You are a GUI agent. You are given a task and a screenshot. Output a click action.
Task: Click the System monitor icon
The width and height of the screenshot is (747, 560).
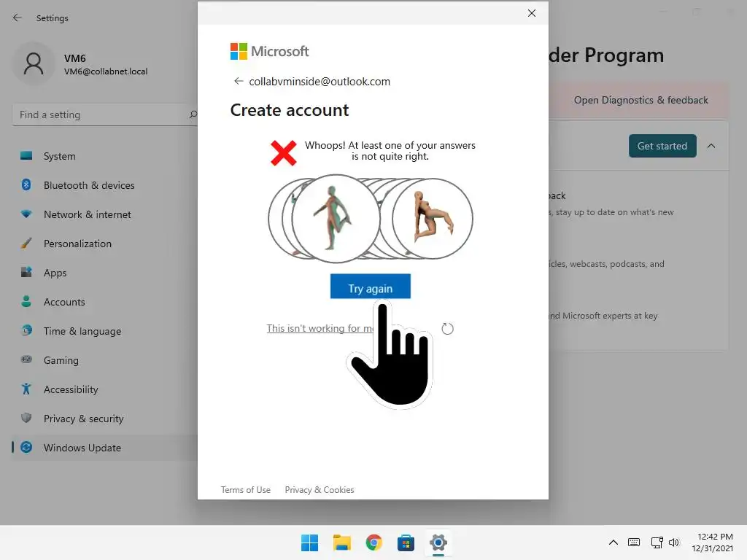pos(26,156)
